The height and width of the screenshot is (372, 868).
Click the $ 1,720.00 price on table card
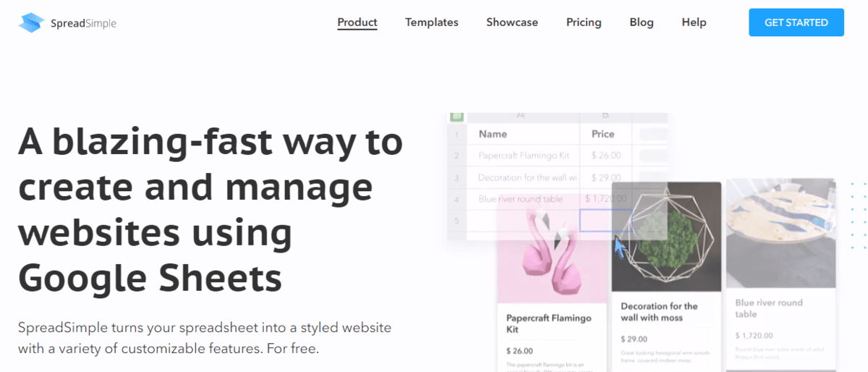click(x=754, y=335)
